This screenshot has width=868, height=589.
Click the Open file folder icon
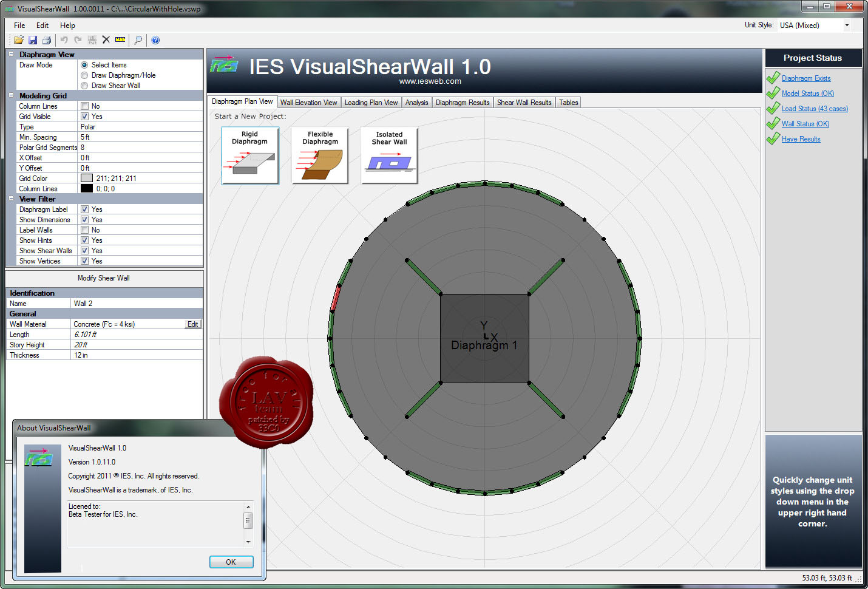click(19, 40)
